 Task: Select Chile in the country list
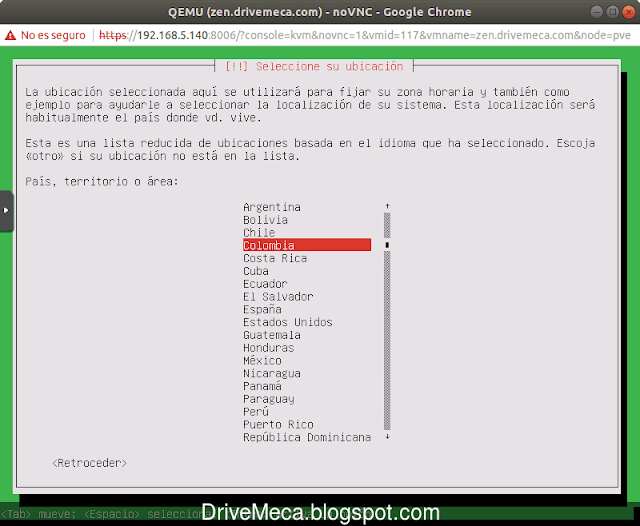click(259, 233)
